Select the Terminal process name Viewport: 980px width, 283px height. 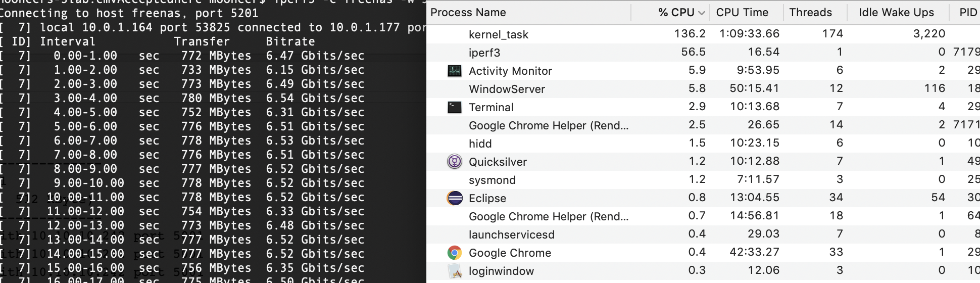click(x=491, y=107)
